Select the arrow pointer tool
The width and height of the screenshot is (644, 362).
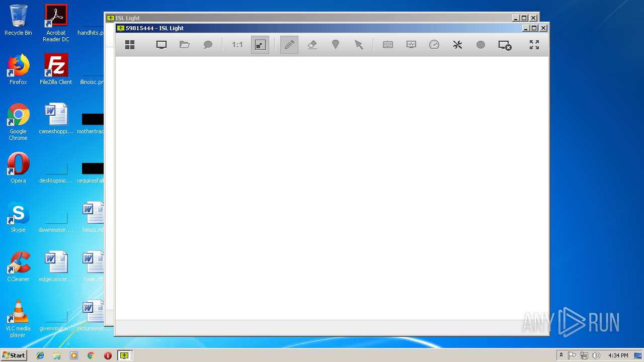[359, 45]
